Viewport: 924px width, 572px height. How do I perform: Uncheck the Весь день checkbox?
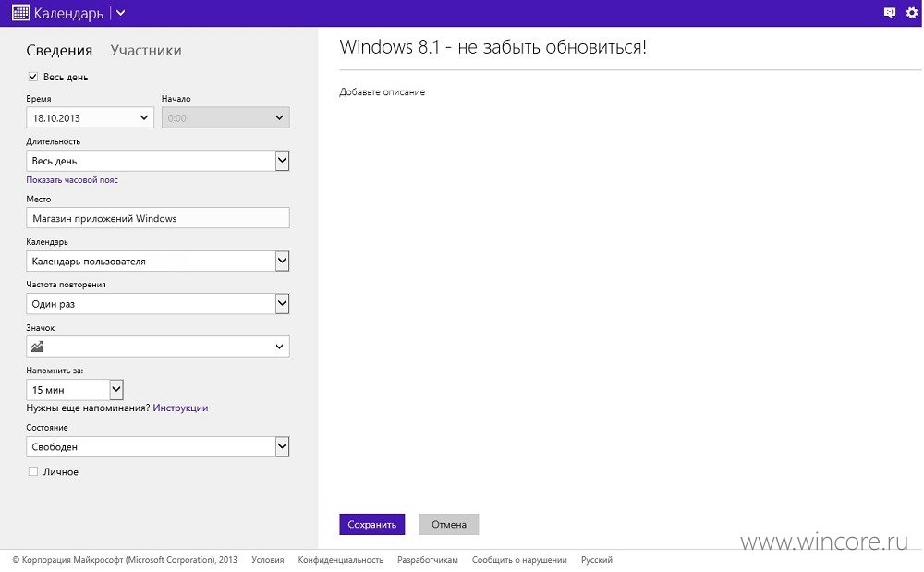click(x=33, y=77)
